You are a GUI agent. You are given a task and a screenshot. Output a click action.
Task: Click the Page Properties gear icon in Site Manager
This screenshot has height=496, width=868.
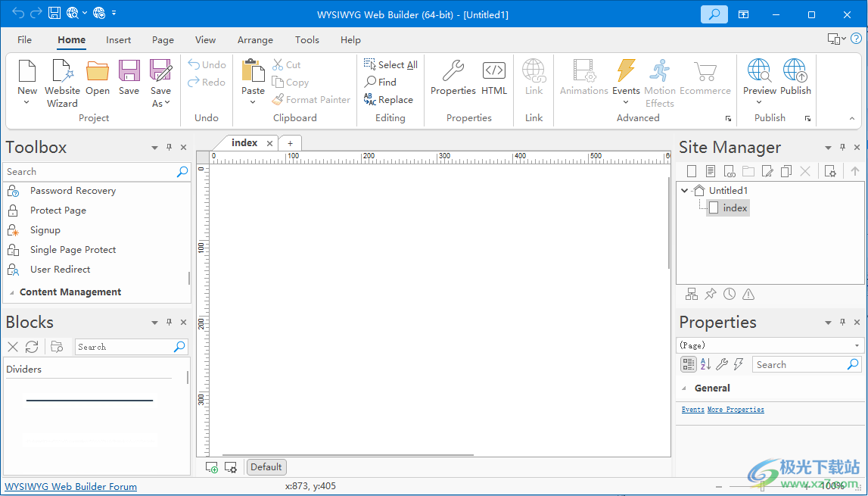(x=830, y=170)
